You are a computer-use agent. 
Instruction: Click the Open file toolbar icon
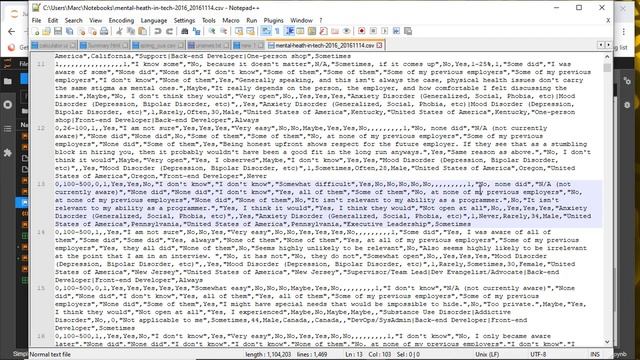[x=47, y=31]
